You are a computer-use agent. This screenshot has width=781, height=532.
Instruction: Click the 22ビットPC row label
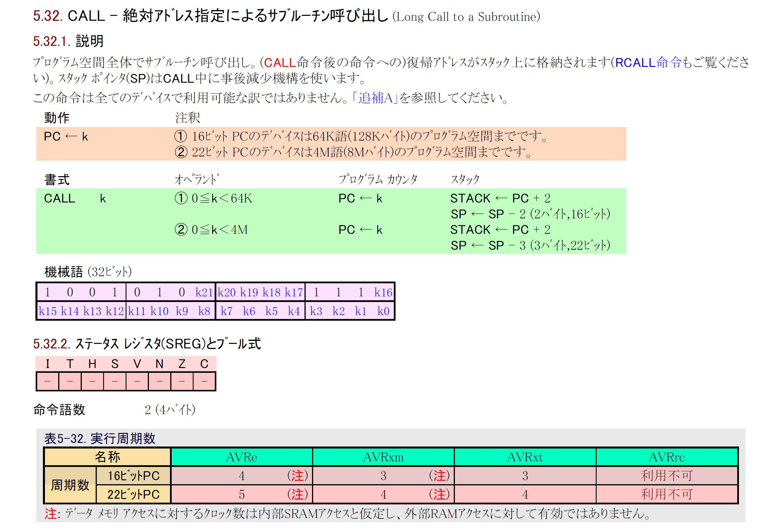point(133,494)
